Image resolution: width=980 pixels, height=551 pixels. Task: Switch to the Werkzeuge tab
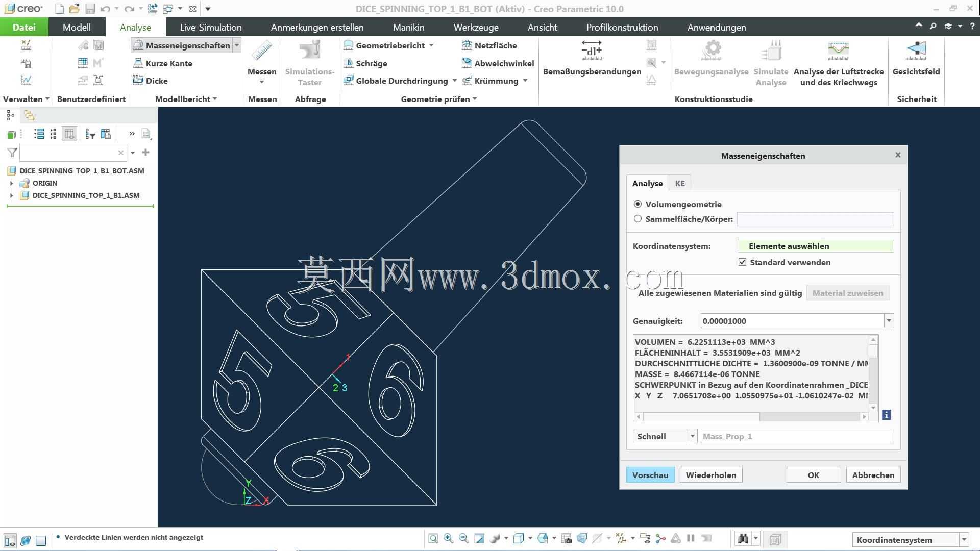476,27
